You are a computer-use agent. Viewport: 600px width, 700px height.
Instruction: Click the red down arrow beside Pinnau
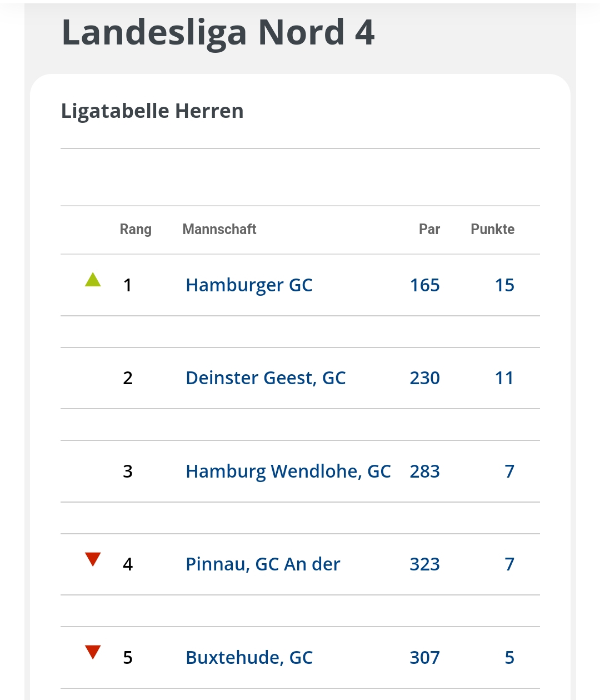(93, 559)
